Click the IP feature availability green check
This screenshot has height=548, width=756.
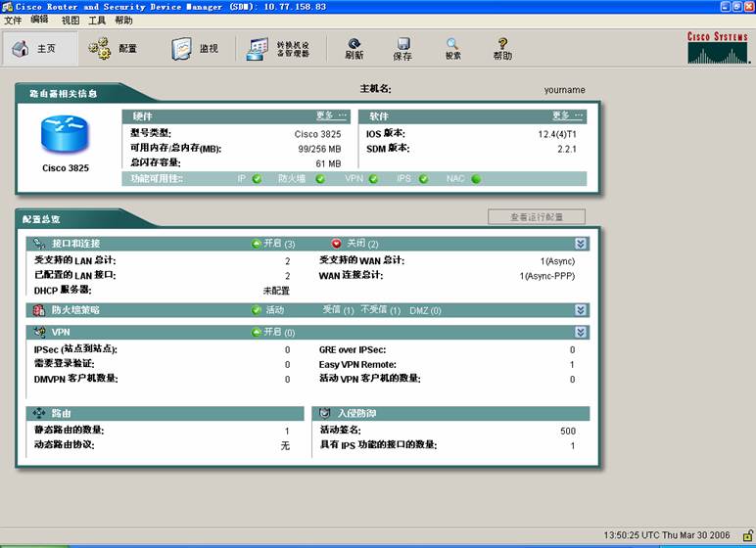[x=257, y=179]
